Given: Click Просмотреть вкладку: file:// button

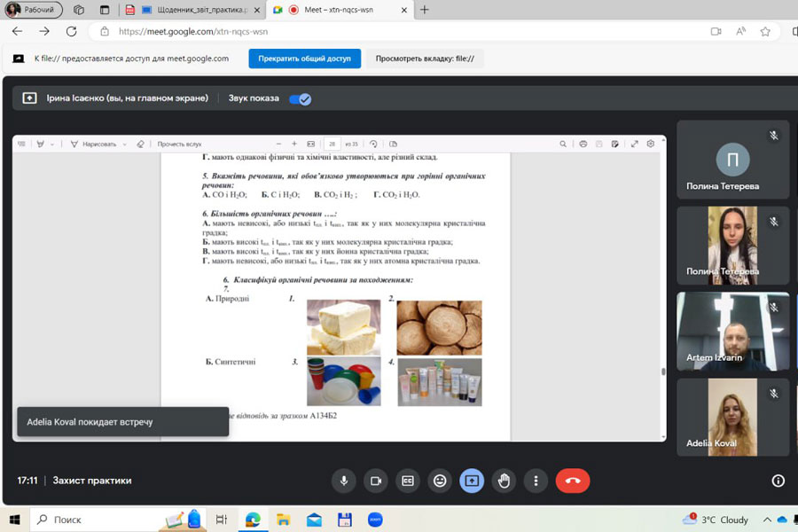Looking at the screenshot, I should [425, 59].
